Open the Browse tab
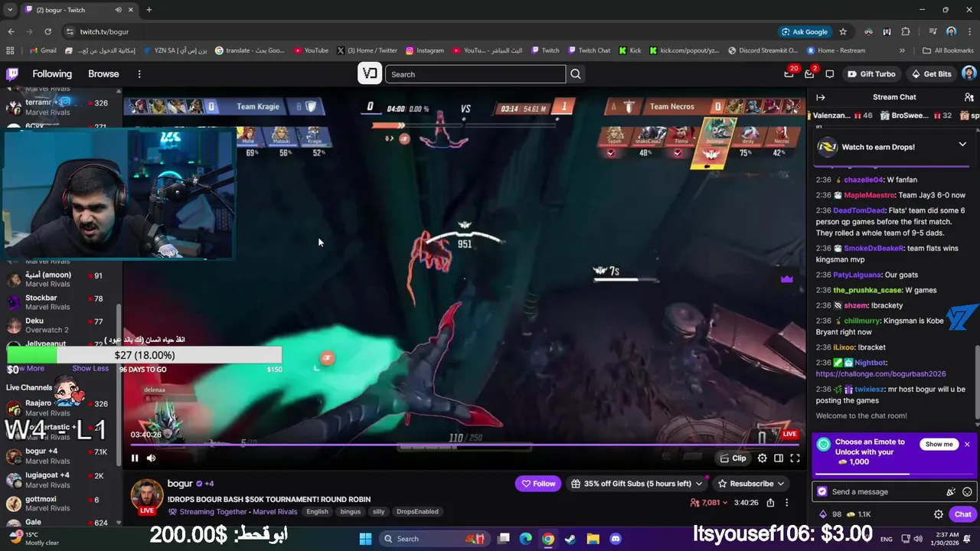The height and width of the screenshot is (551, 980). [103, 74]
